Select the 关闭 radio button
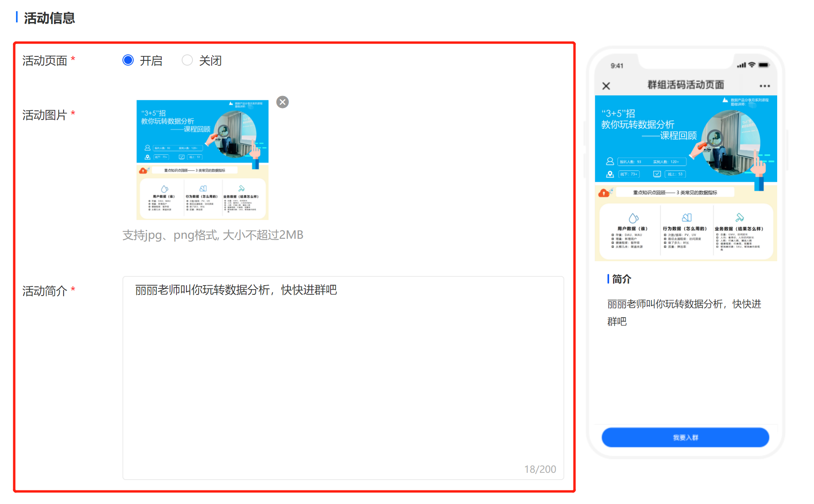Image resolution: width=814 pixels, height=504 pixels. [187, 60]
